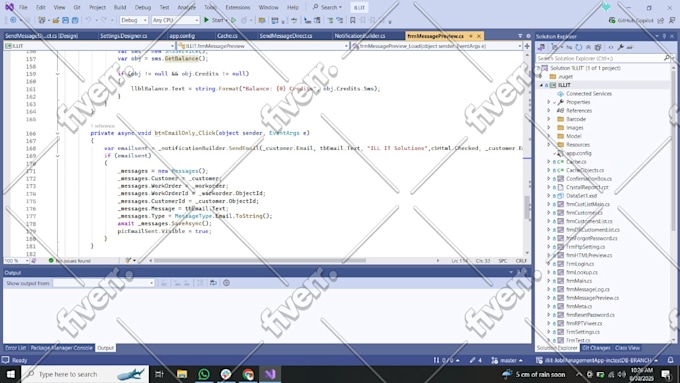The image size is (680, 383).
Task: Click in the Search Solution Explorer field
Action: [x=600, y=58]
